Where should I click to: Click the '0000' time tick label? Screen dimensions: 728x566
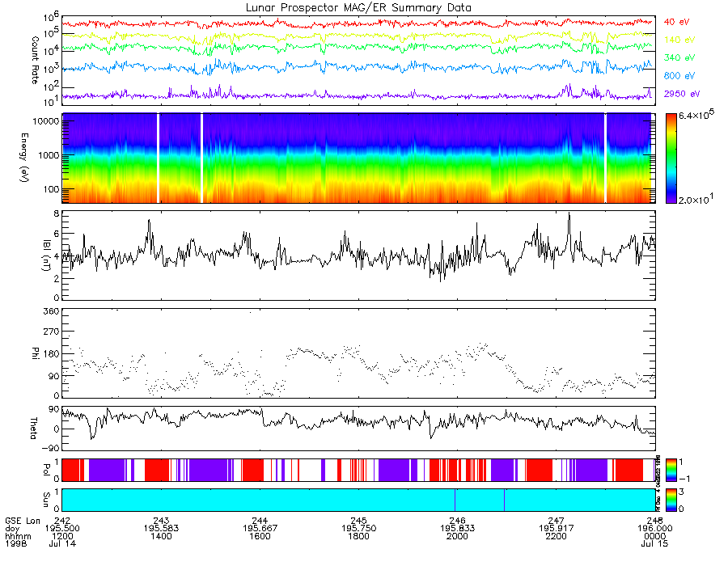point(654,536)
